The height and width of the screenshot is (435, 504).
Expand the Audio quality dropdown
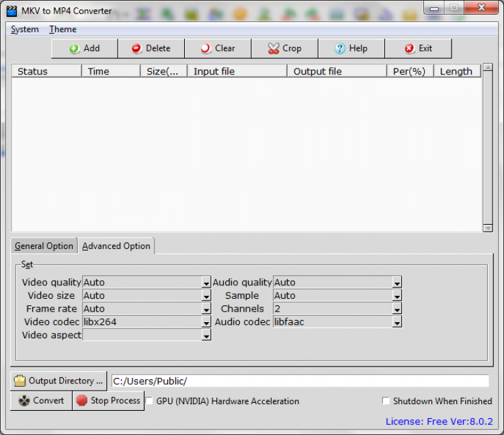point(397,283)
